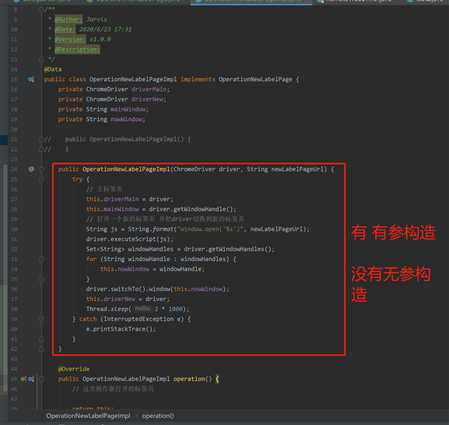Image resolution: width=449 pixels, height=425 pixels.
Task: Collapse the commented-out constructor fold marker
Action: click(x=41, y=139)
